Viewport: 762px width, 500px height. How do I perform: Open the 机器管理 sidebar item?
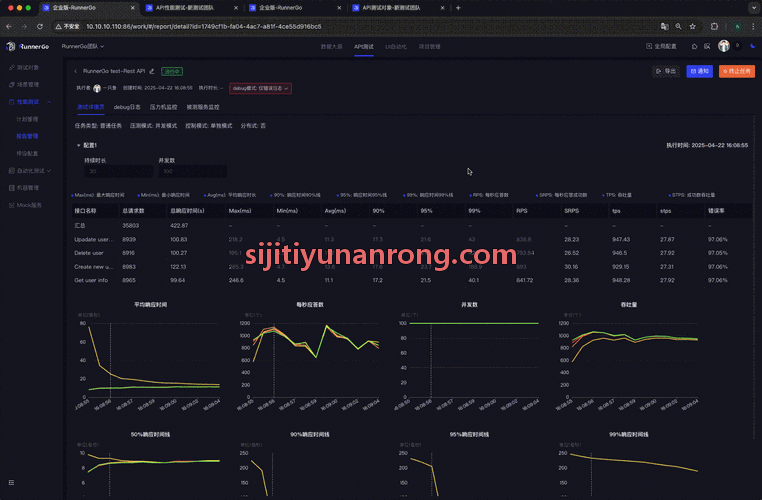24,188
